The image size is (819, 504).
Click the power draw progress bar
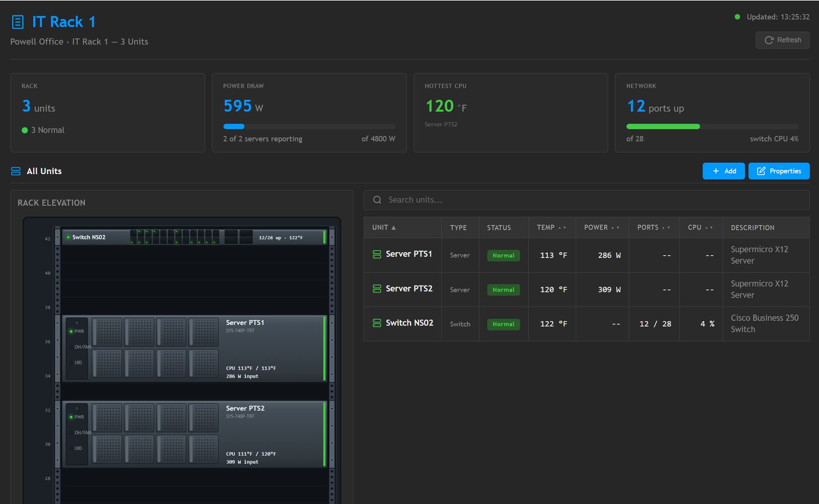point(309,126)
